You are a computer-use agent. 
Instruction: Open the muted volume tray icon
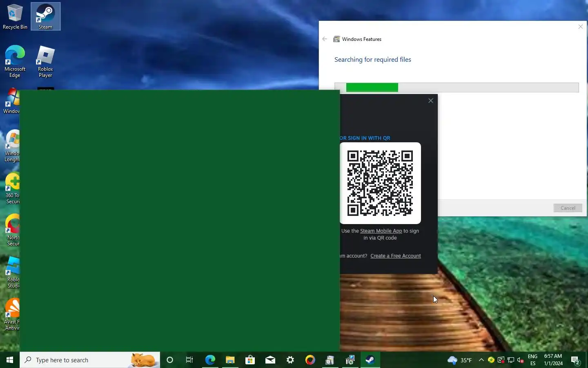pyautogui.click(x=521, y=360)
